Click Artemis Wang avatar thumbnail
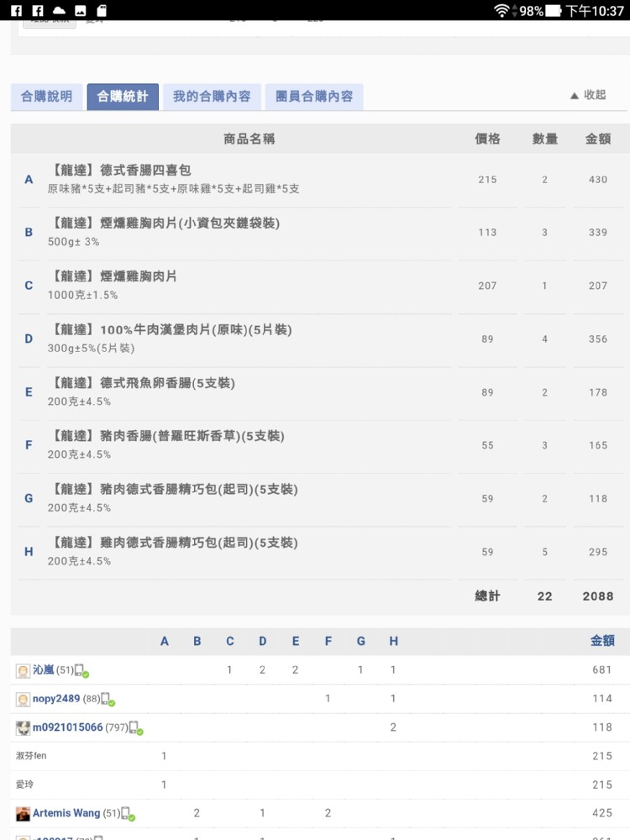 [x=23, y=814]
